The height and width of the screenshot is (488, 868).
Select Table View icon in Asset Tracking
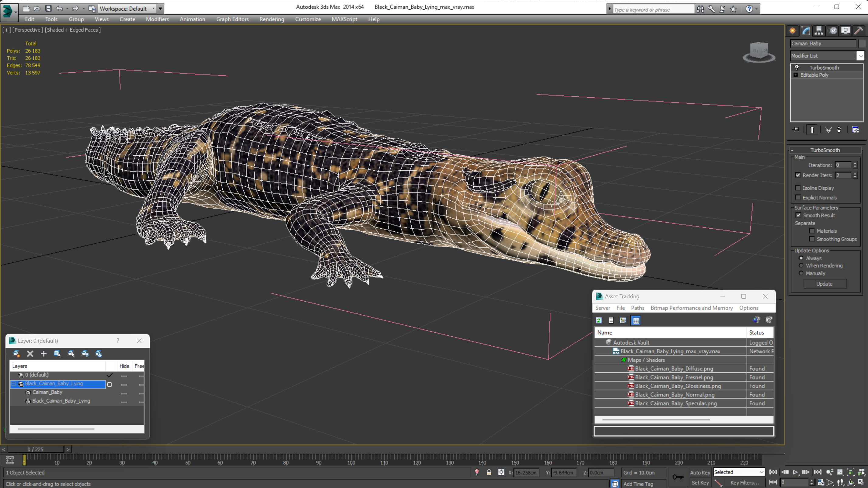pyautogui.click(x=636, y=320)
